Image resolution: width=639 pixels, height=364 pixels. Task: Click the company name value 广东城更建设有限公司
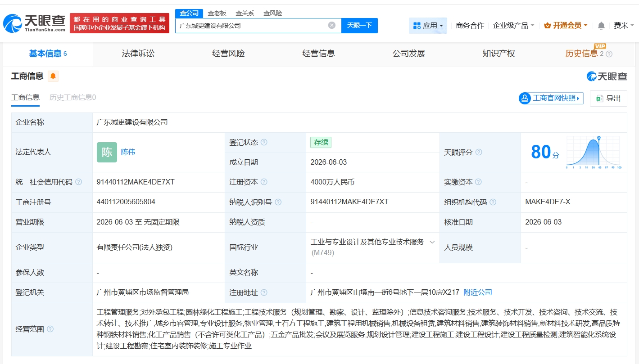pyautogui.click(x=132, y=122)
